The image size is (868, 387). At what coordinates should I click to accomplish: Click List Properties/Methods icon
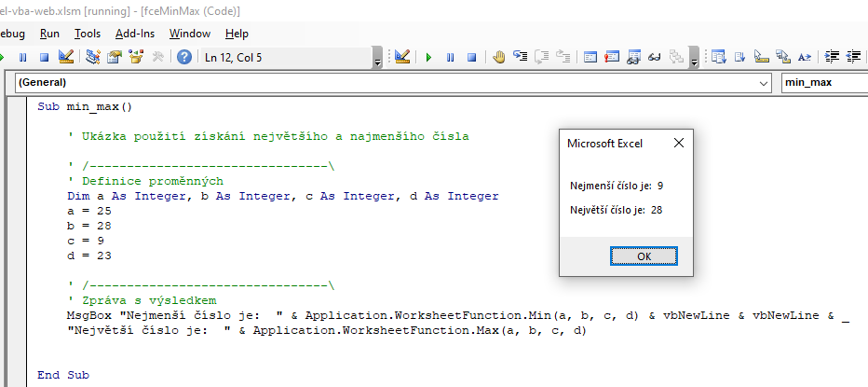coord(719,57)
